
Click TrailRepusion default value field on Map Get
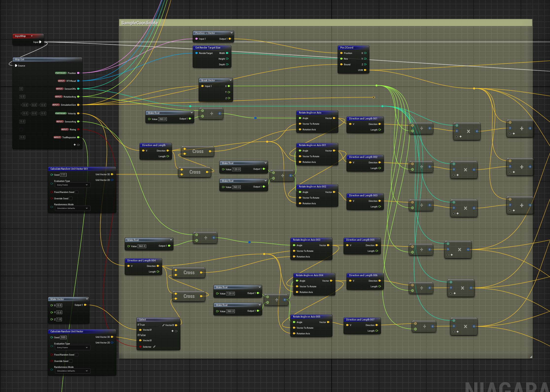[x=22, y=137]
